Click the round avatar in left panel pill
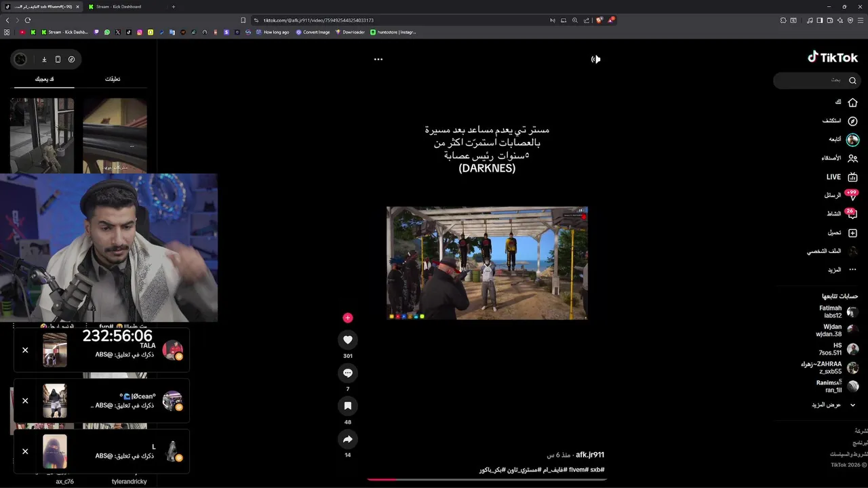 point(20,59)
